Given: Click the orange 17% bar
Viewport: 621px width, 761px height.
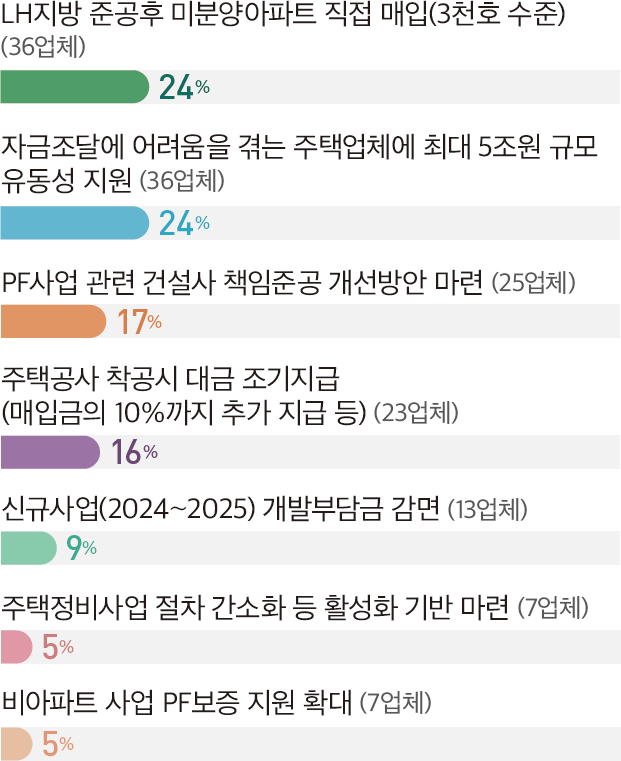Looking at the screenshot, I should coord(53,321).
